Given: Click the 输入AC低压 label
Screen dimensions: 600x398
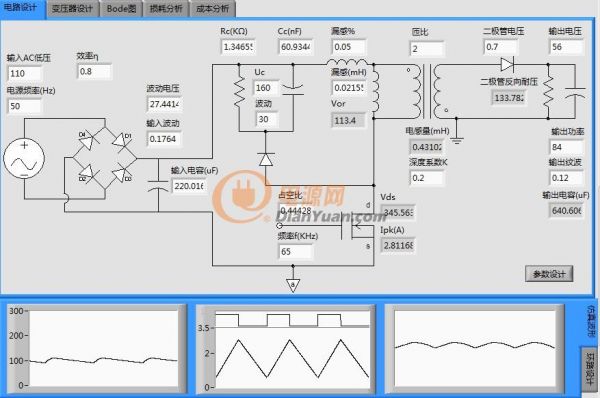Looking at the screenshot, I should click(x=29, y=58).
